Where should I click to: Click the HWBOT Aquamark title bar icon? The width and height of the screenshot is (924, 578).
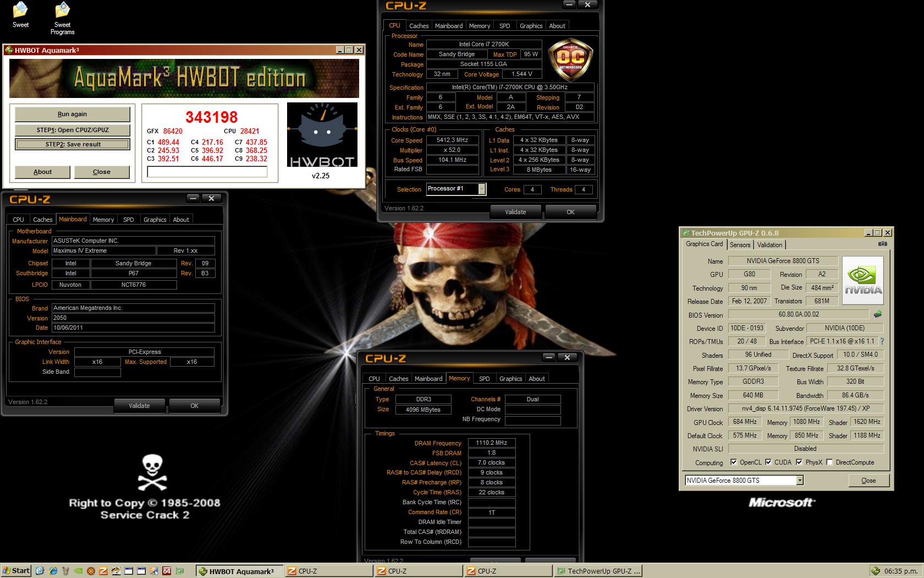(9, 50)
